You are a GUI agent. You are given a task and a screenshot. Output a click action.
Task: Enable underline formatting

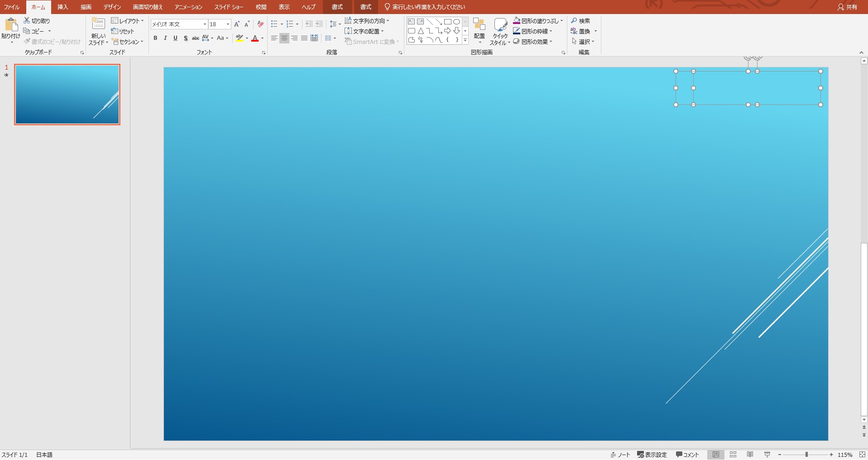pyautogui.click(x=175, y=38)
